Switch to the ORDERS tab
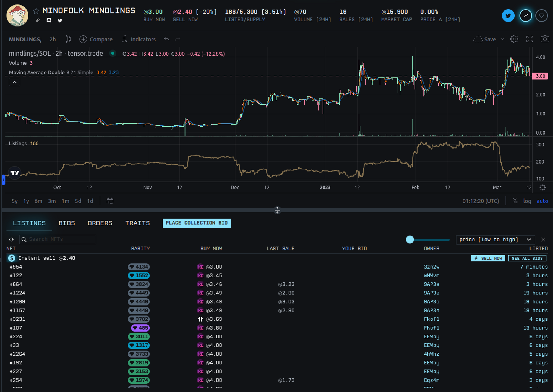 click(100, 223)
